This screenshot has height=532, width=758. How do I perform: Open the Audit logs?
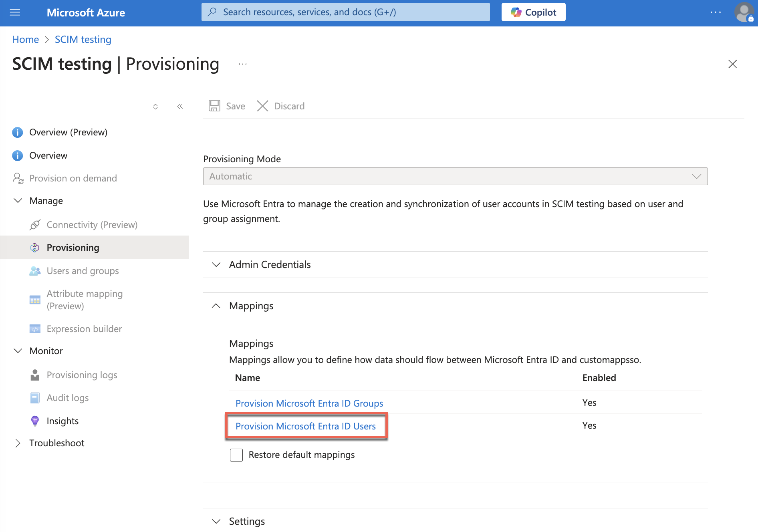[x=68, y=397]
